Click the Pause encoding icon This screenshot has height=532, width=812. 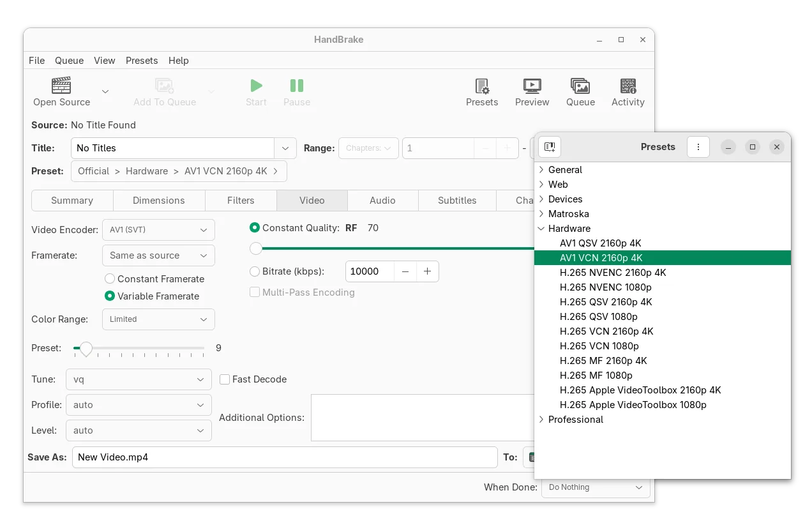(x=297, y=86)
